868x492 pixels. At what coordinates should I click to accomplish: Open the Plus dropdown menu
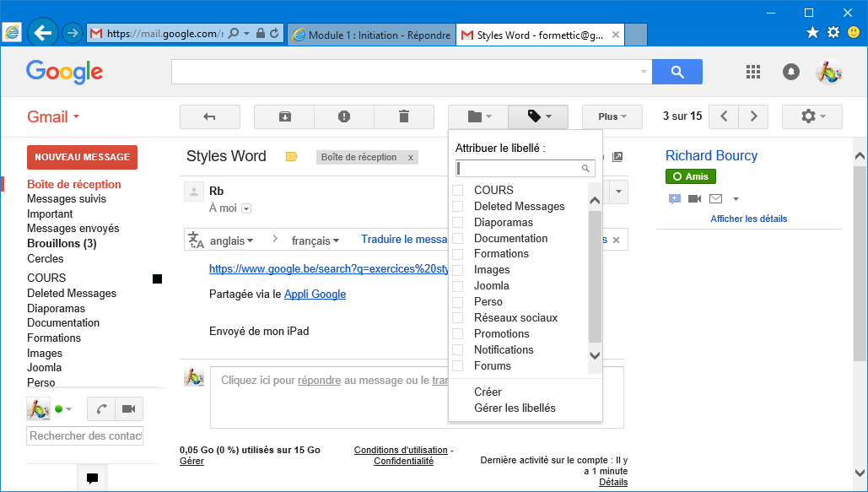tap(612, 117)
